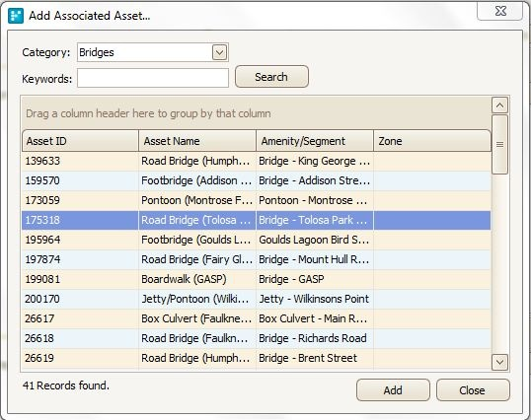The width and height of the screenshot is (531, 420).
Task: Click the app icon in title bar
Action: [x=16, y=16]
